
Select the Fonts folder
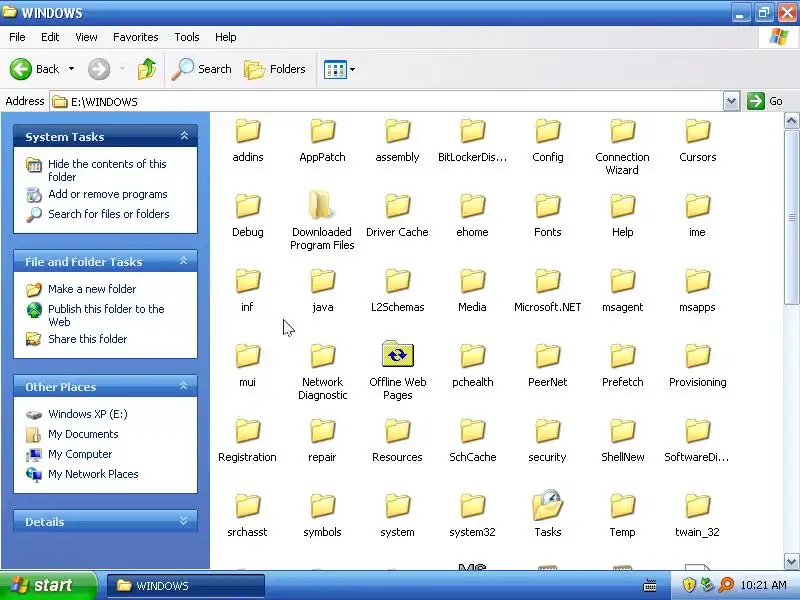coord(547,216)
